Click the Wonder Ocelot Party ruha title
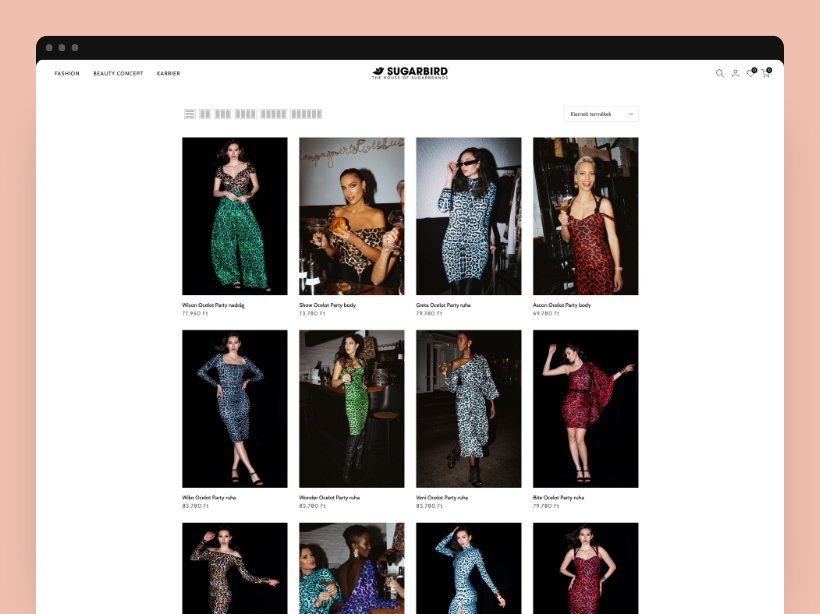The width and height of the screenshot is (820, 614). [329, 497]
